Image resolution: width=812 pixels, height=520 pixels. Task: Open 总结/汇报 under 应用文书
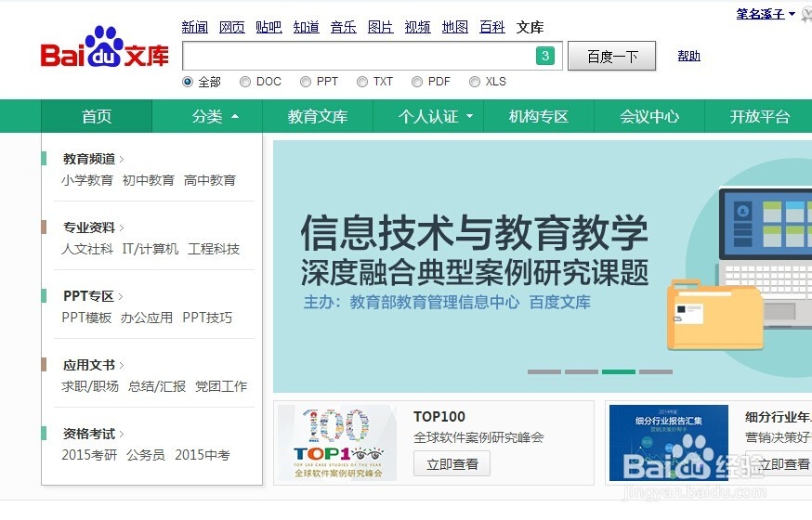pos(157,386)
